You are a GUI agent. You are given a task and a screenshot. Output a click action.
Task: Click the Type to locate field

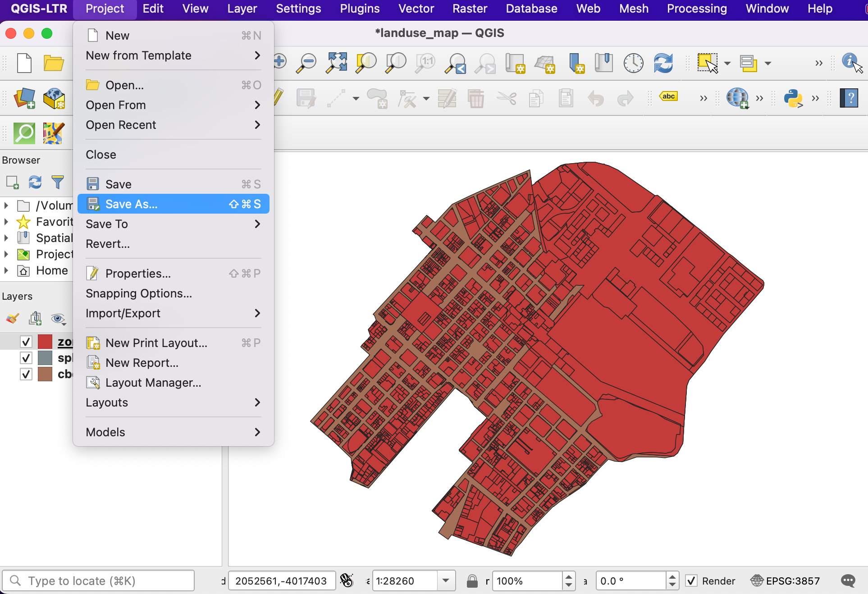tap(99, 580)
